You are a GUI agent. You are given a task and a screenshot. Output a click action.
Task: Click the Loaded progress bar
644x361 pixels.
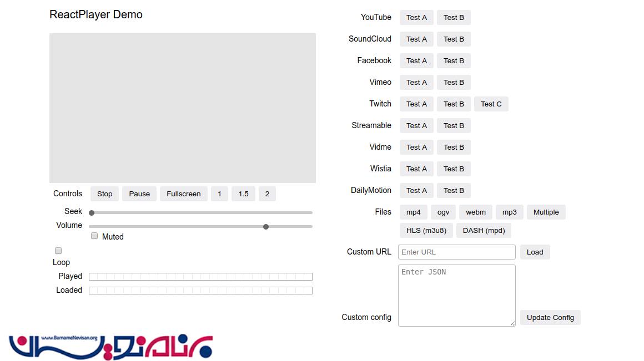(200, 291)
